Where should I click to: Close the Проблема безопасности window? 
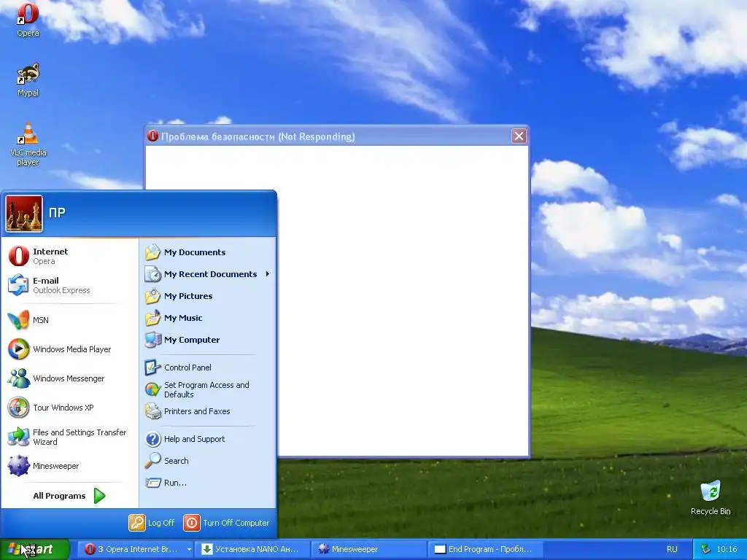(x=519, y=136)
